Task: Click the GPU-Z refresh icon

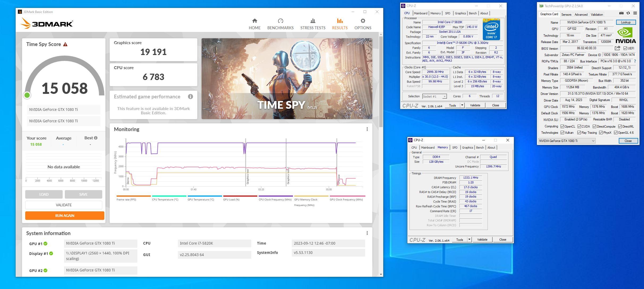Action: (x=628, y=13)
